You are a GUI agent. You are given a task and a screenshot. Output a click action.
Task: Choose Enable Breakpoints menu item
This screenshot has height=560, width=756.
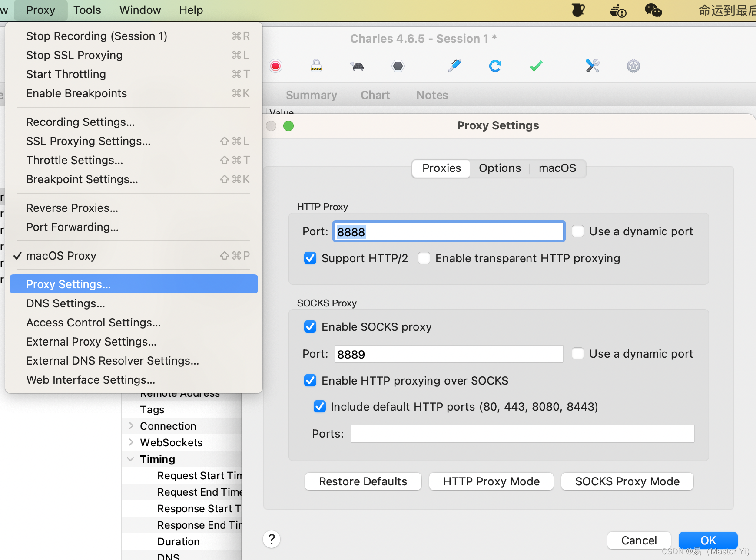pos(134,93)
